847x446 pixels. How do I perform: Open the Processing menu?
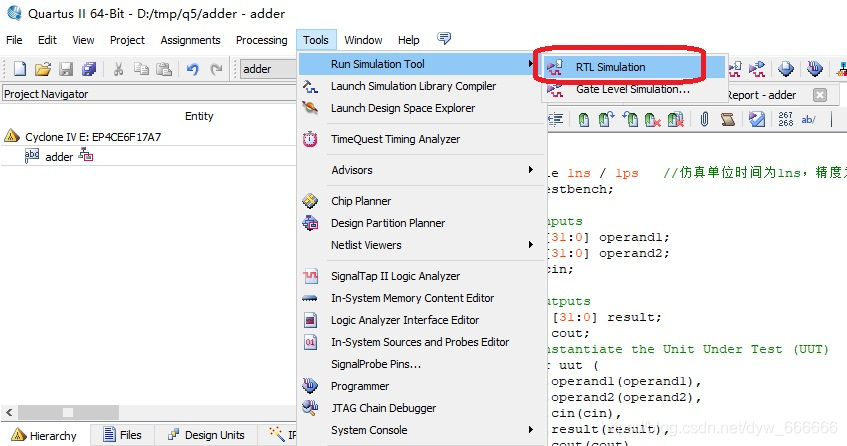(261, 40)
